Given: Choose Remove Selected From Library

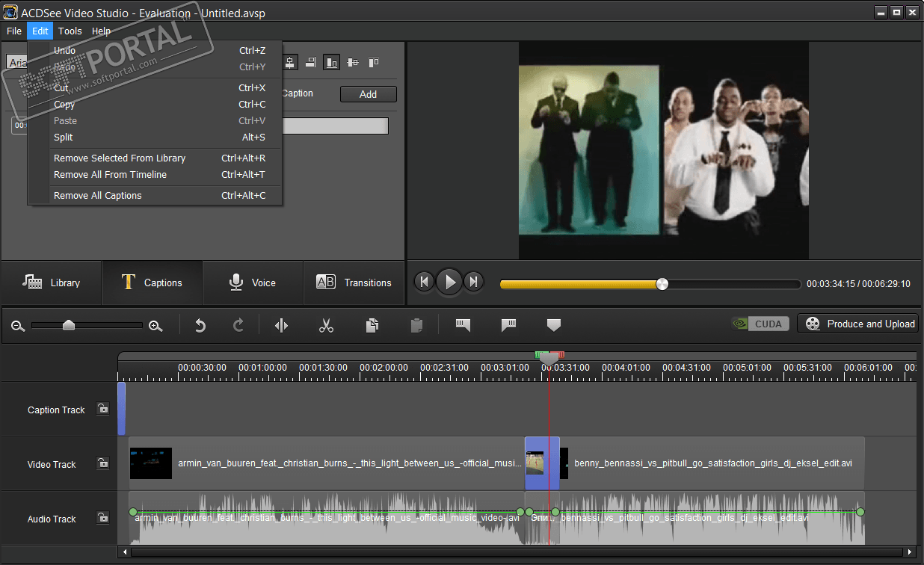Looking at the screenshot, I should [155, 158].
